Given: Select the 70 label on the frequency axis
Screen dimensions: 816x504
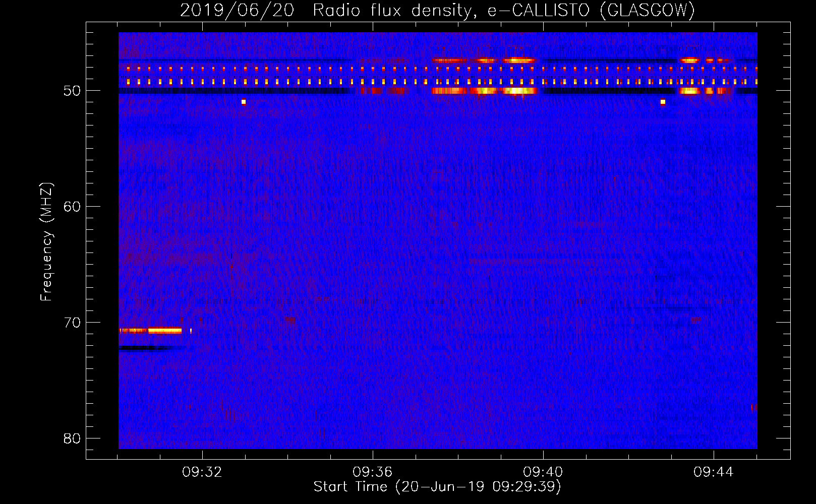Looking at the screenshot, I should pyautogui.click(x=73, y=323).
